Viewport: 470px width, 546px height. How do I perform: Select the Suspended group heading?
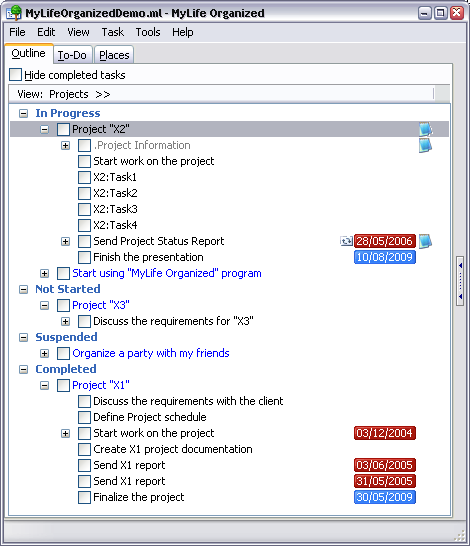pos(66,337)
